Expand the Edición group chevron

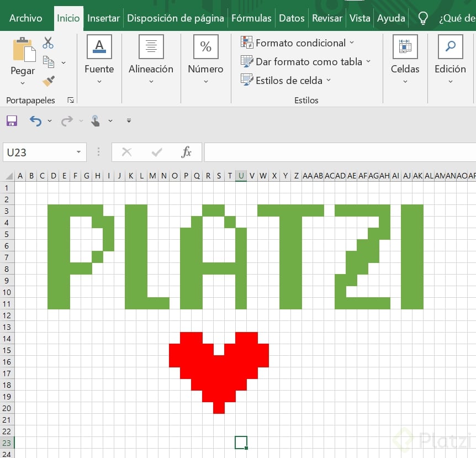(451, 81)
